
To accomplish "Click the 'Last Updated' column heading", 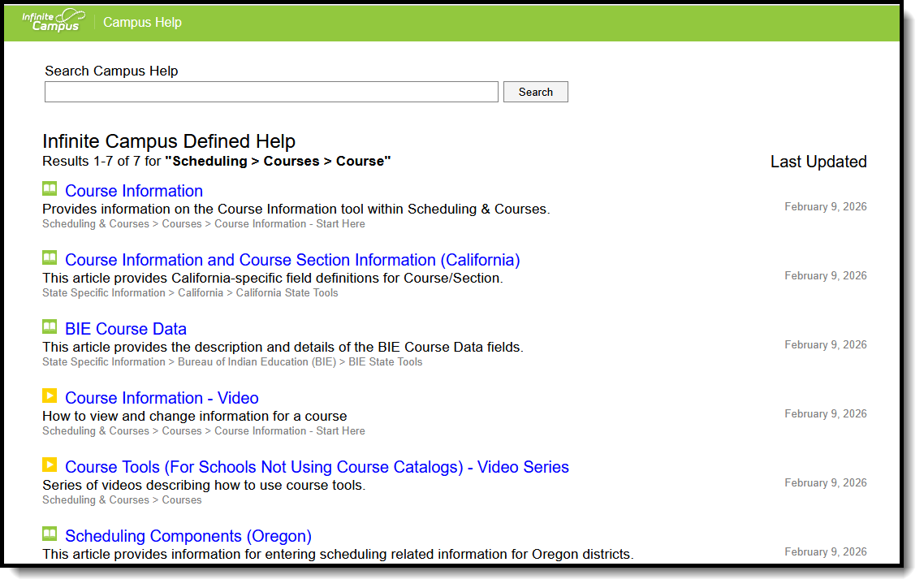I will point(818,162).
